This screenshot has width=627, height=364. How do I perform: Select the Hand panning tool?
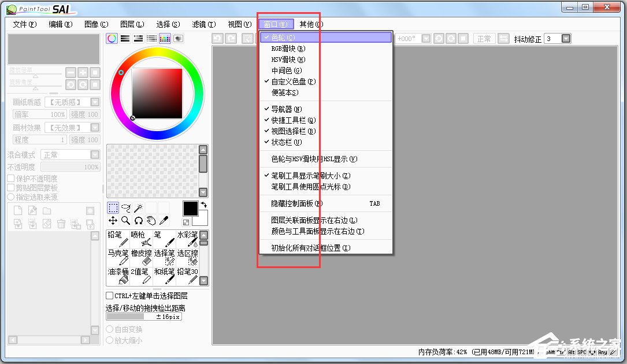[x=151, y=221]
